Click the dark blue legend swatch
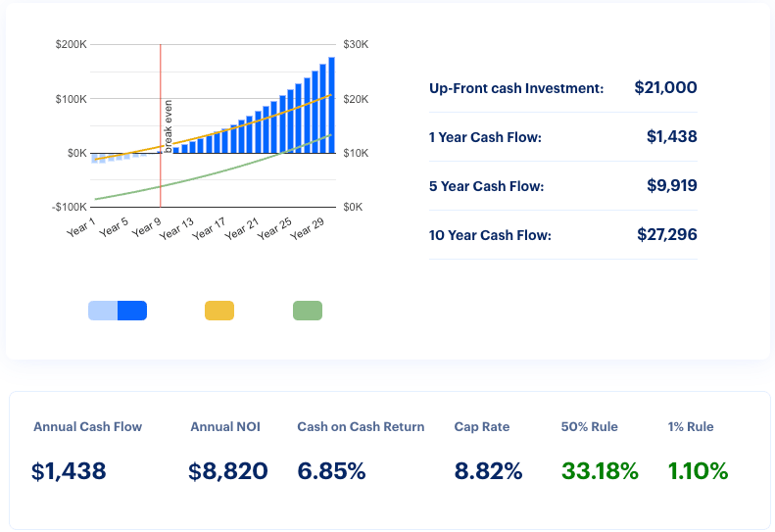775x532 pixels. coord(132,311)
